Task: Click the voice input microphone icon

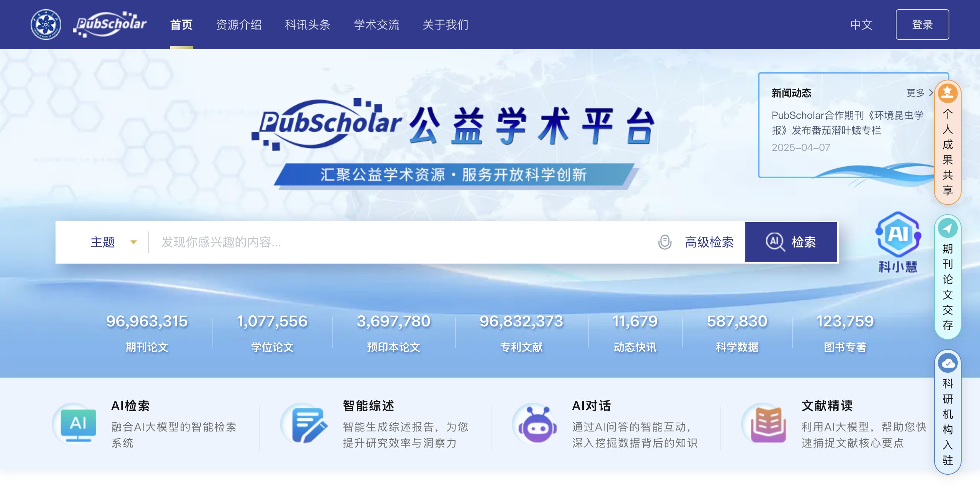Action: point(665,242)
